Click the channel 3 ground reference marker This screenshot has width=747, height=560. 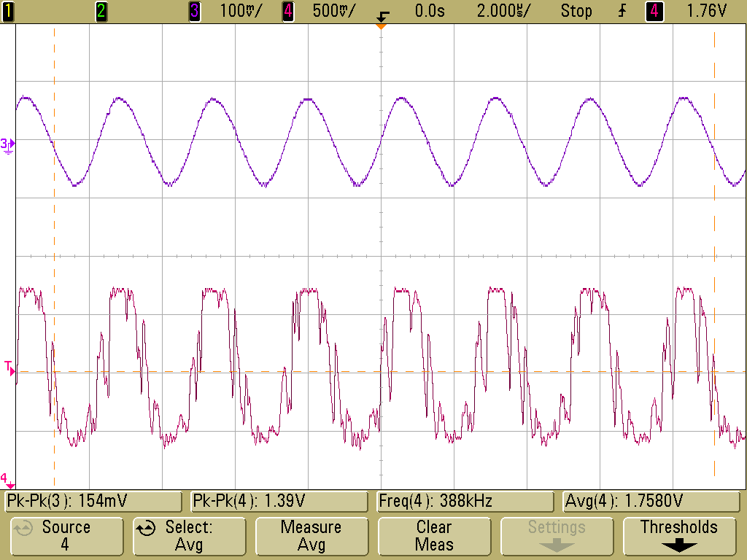7,145
